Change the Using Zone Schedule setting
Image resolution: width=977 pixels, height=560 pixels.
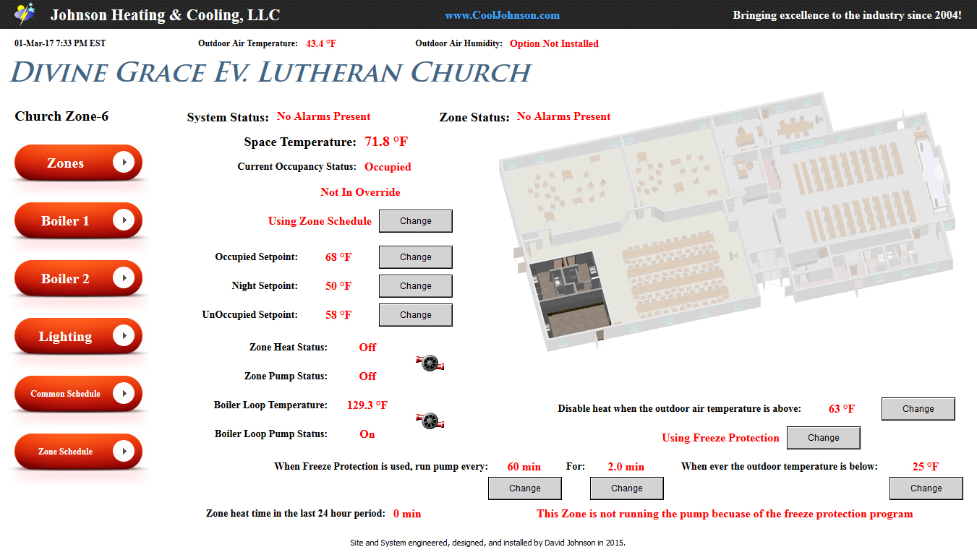[416, 221]
